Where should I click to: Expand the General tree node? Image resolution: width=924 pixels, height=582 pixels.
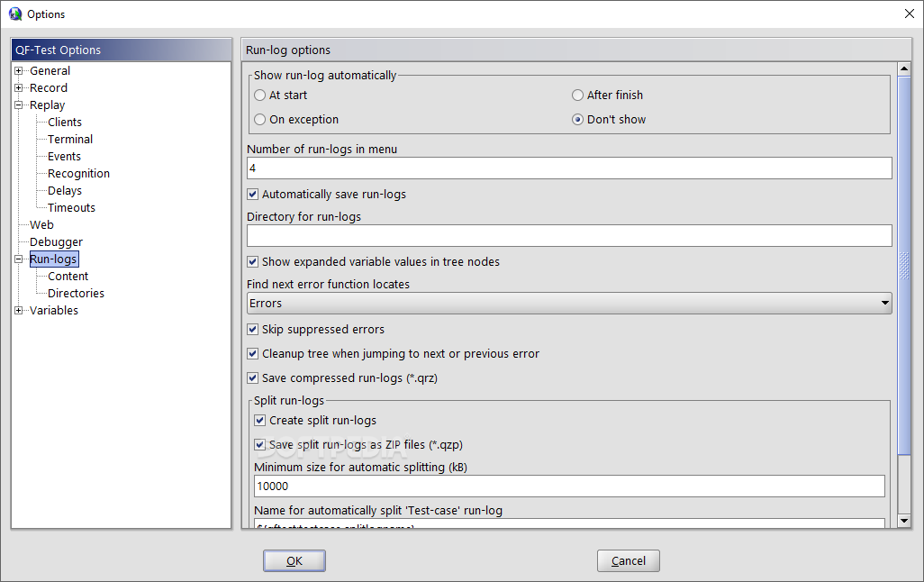18,71
